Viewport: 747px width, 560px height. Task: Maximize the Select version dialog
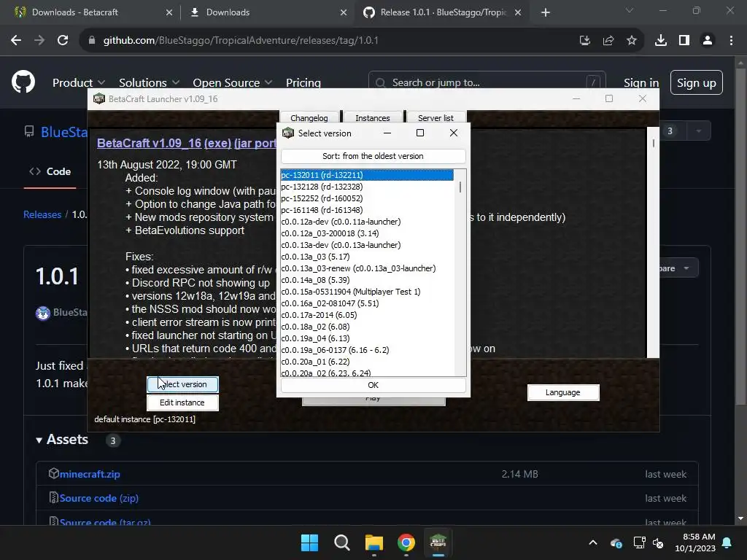tap(419, 133)
